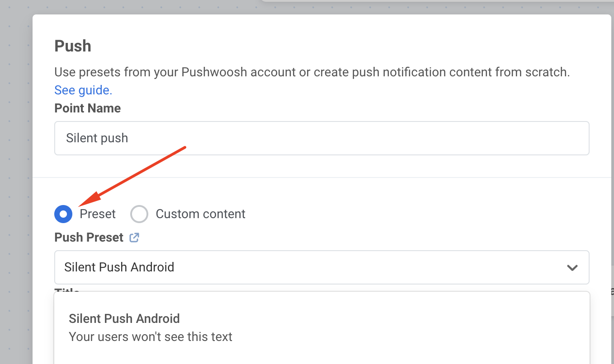Open the See guide link

[83, 90]
